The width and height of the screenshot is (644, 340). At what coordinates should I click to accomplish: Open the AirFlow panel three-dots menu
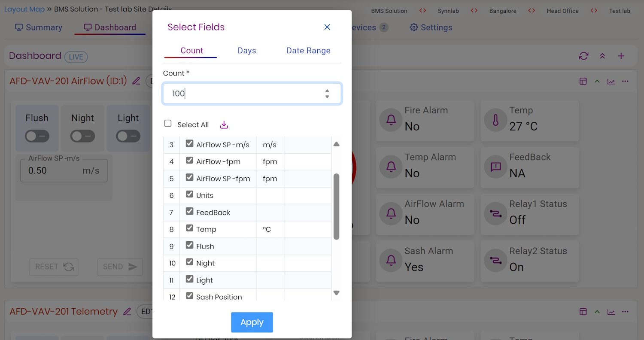[x=625, y=81]
